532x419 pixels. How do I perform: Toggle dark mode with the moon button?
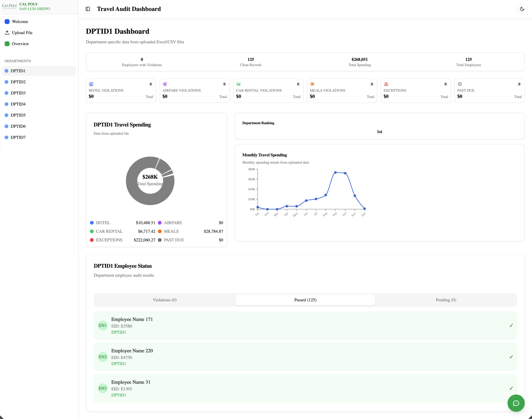point(522,9)
